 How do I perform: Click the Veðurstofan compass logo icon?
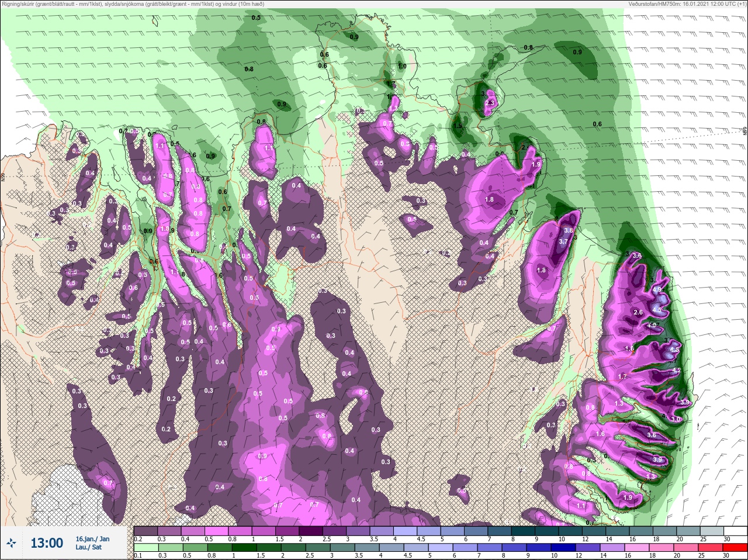11,544
